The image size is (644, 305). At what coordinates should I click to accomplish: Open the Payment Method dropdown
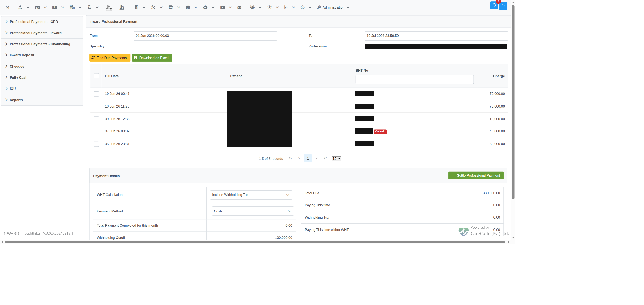(253, 211)
